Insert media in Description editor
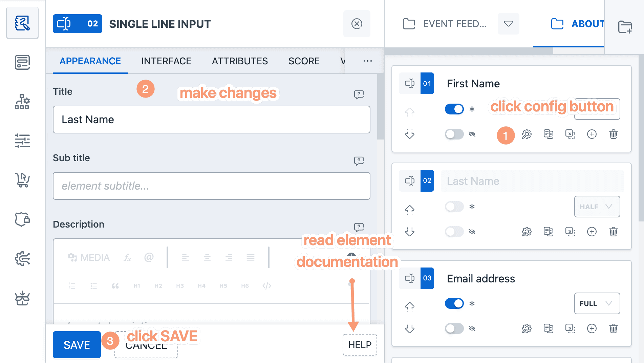Image resolution: width=644 pixels, height=363 pixels. 89,258
